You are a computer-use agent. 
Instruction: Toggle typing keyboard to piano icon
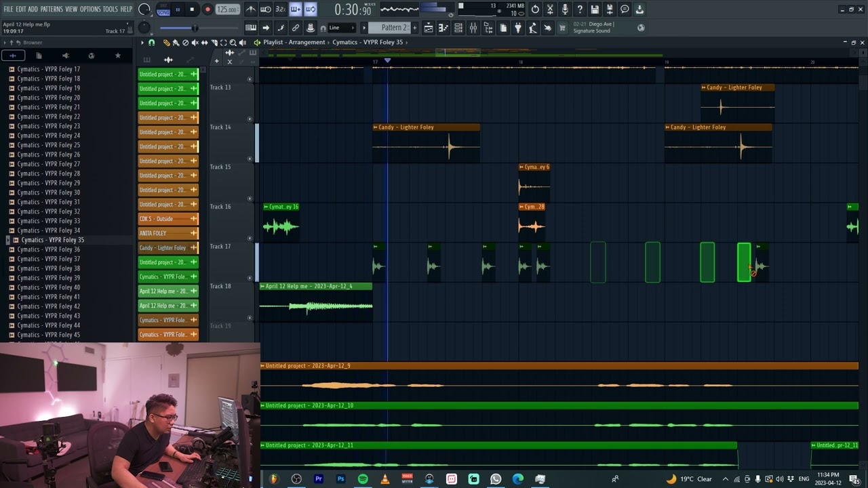point(251,28)
